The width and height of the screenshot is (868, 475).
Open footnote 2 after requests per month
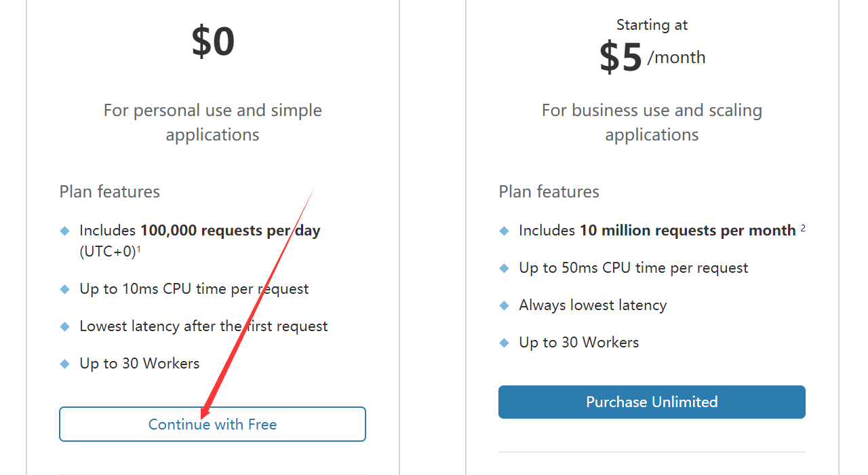point(803,229)
